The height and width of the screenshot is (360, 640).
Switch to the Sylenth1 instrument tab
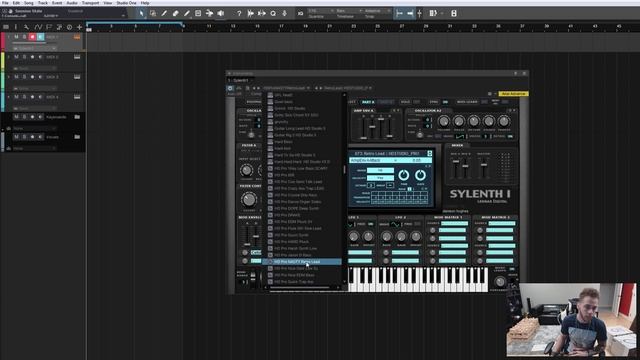pyautogui.click(x=240, y=80)
